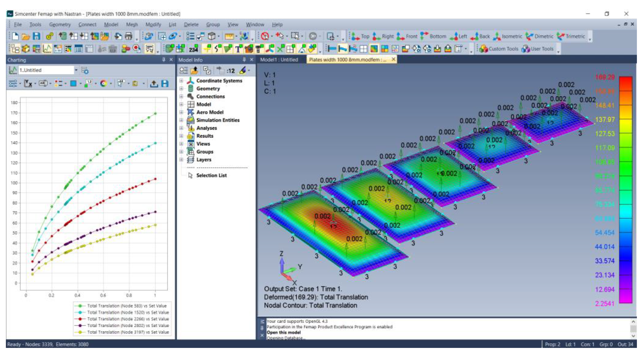The height and width of the screenshot is (354, 644).
Task: Close the Model Info panel
Action: click(252, 59)
